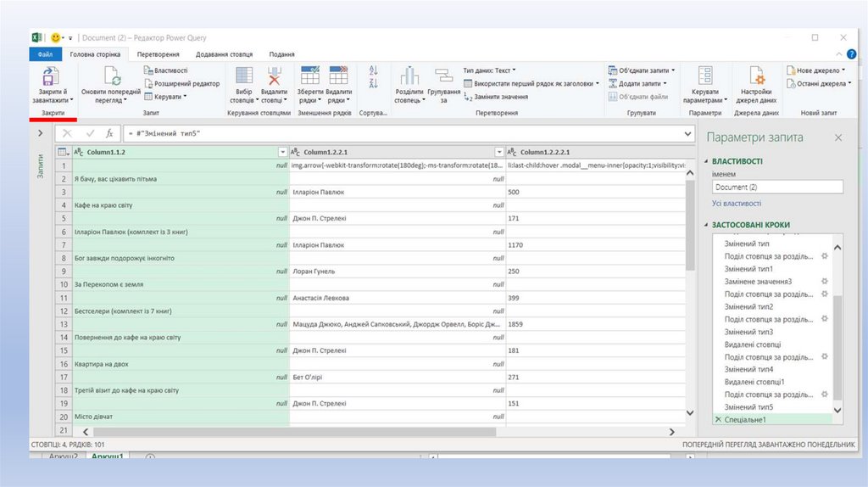Click the Усі властивості link
Viewport: 868px width, 487px height.
(x=736, y=204)
